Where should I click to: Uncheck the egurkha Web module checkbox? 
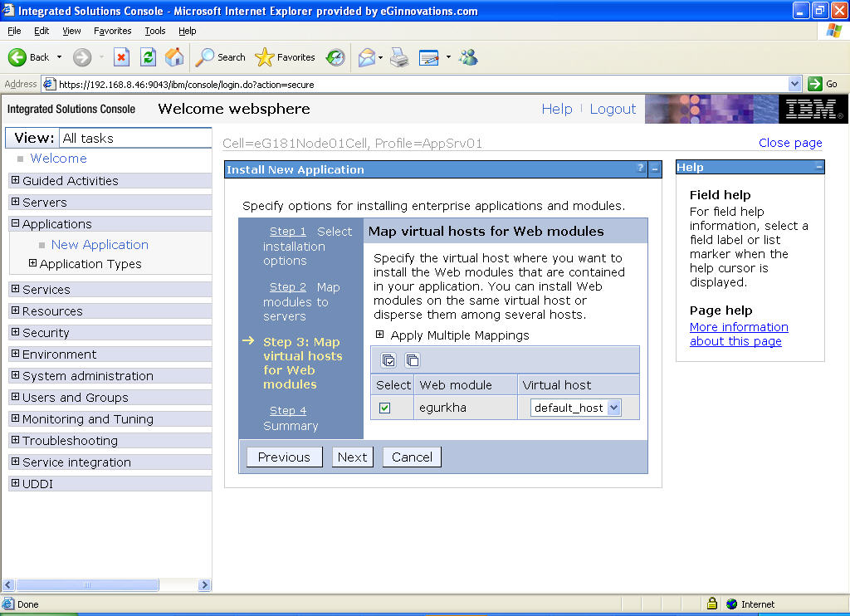point(385,408)
